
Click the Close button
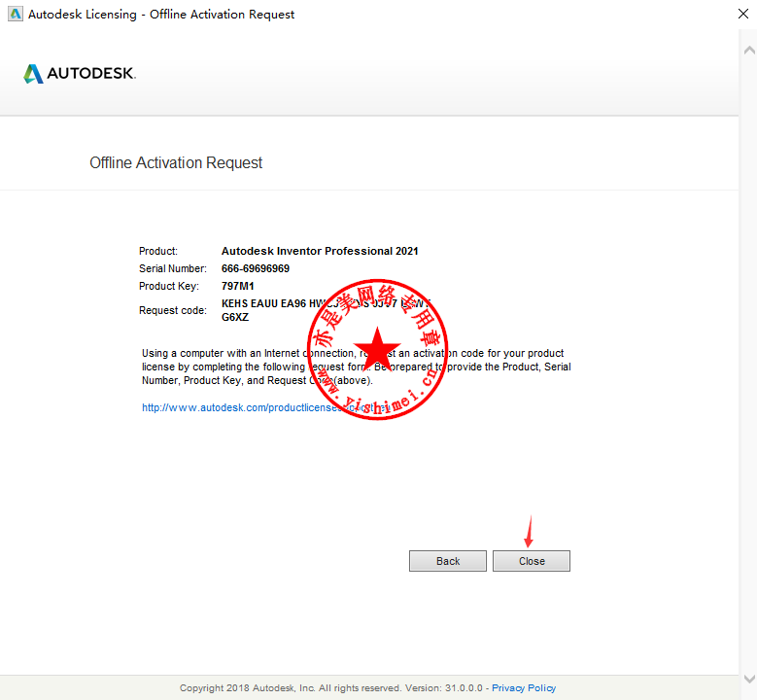tap(531, 561)
